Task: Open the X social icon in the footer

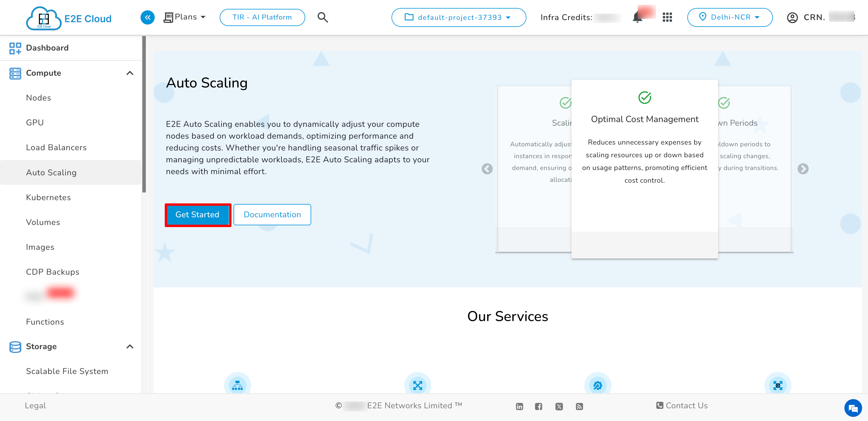Action: coord(559,406)
